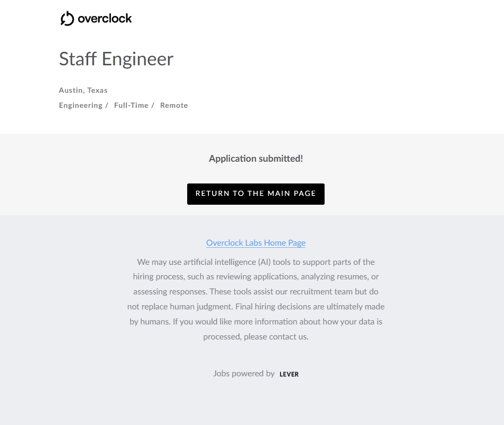This screenshot has width=504, height=425.
Task: Click the overclock power-symbol logo icon
Action: tap(67, 19)
